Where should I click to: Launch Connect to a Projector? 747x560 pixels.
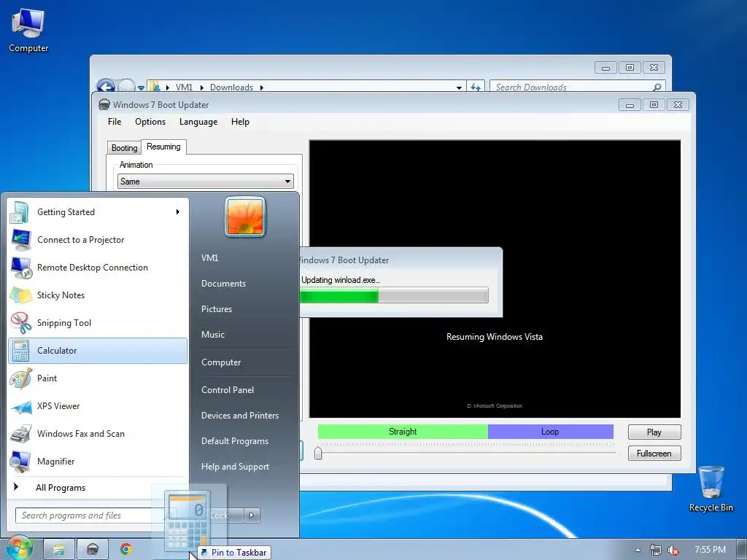98,239
